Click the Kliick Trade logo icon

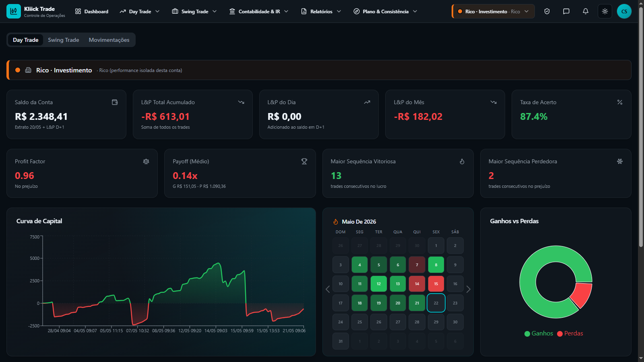coord(14,11)
